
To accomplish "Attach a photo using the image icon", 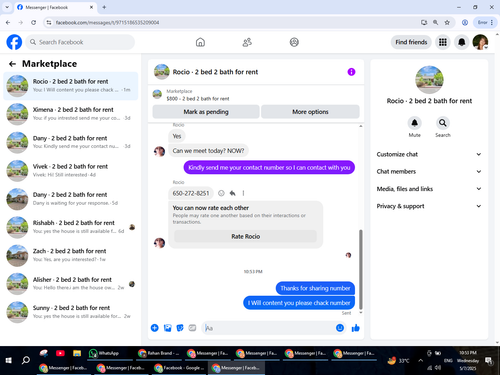I will 167,328.
